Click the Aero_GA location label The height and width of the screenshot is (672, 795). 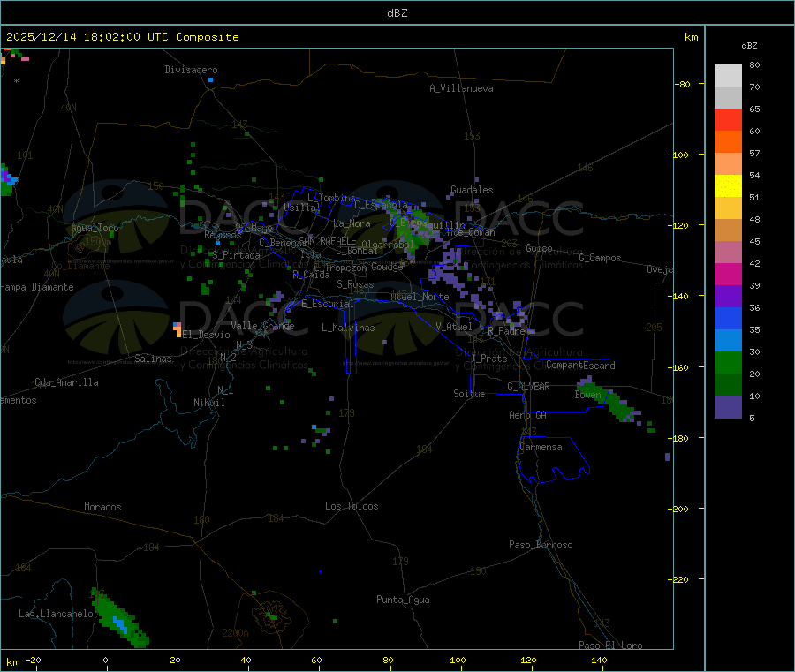[528, 415]
